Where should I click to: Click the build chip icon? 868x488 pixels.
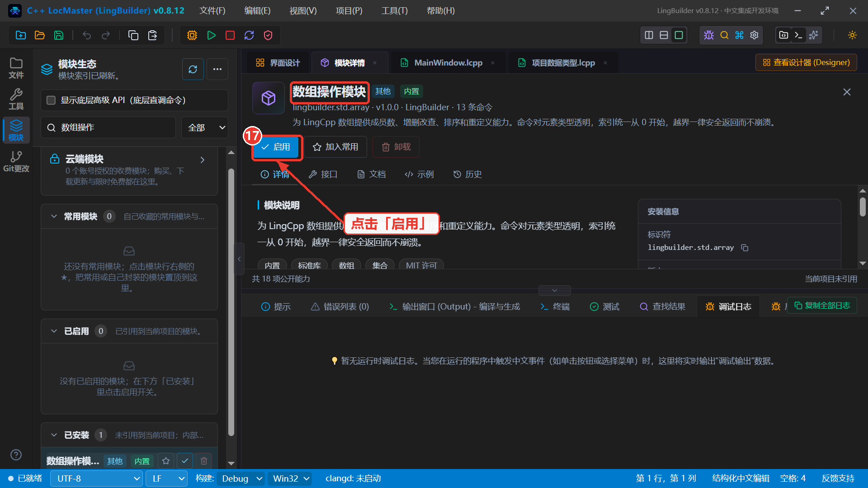pos(192,35)
